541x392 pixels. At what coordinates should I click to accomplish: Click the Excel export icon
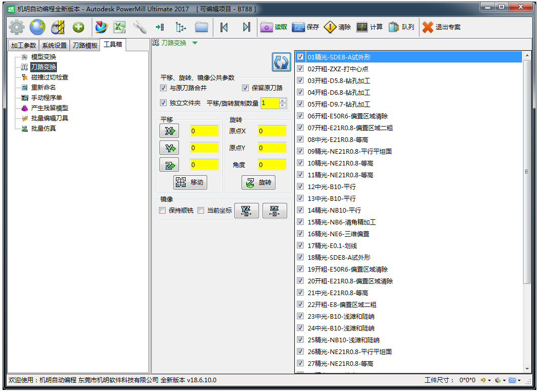pos(119,27)
